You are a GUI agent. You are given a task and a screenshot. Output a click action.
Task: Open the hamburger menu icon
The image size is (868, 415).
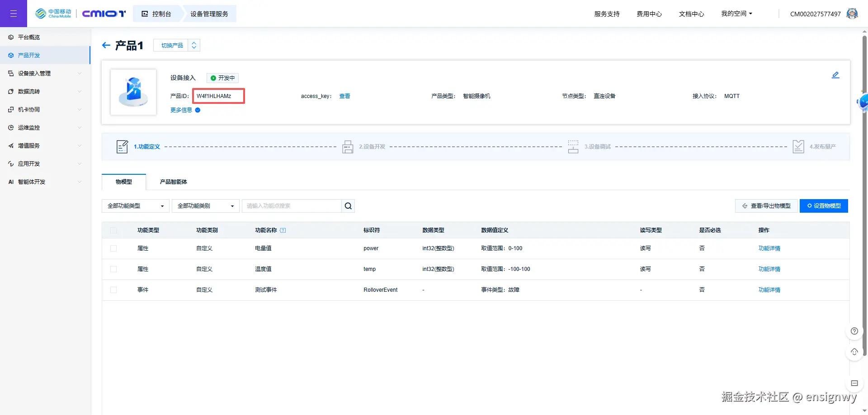coord(14,14)
